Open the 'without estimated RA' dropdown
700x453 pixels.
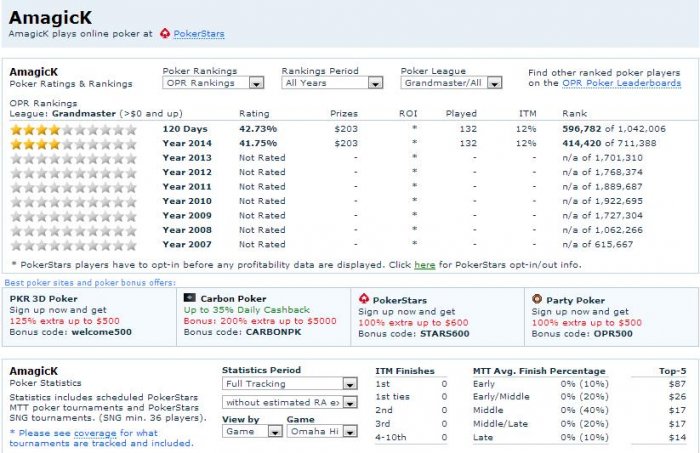[290, 403]
